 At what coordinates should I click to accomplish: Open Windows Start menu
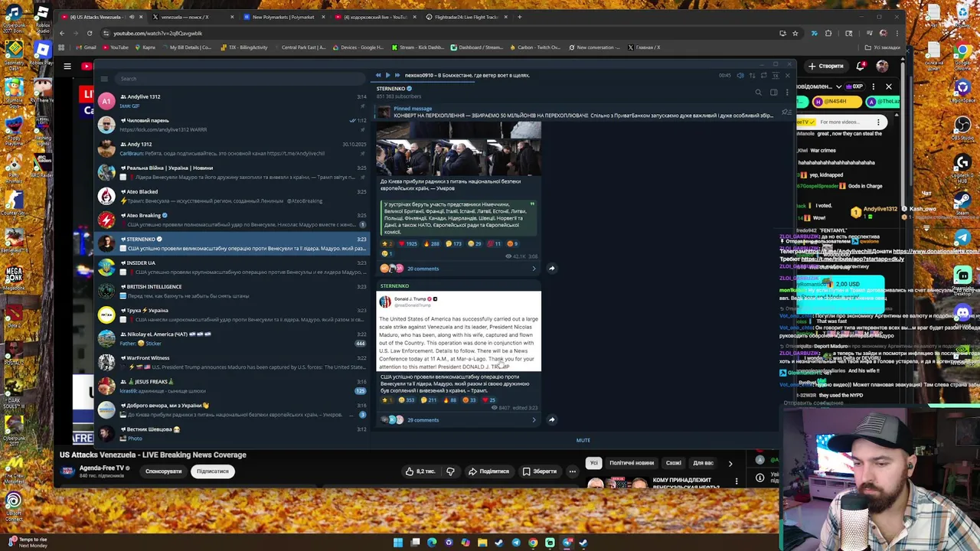click(x=398, y=543)
